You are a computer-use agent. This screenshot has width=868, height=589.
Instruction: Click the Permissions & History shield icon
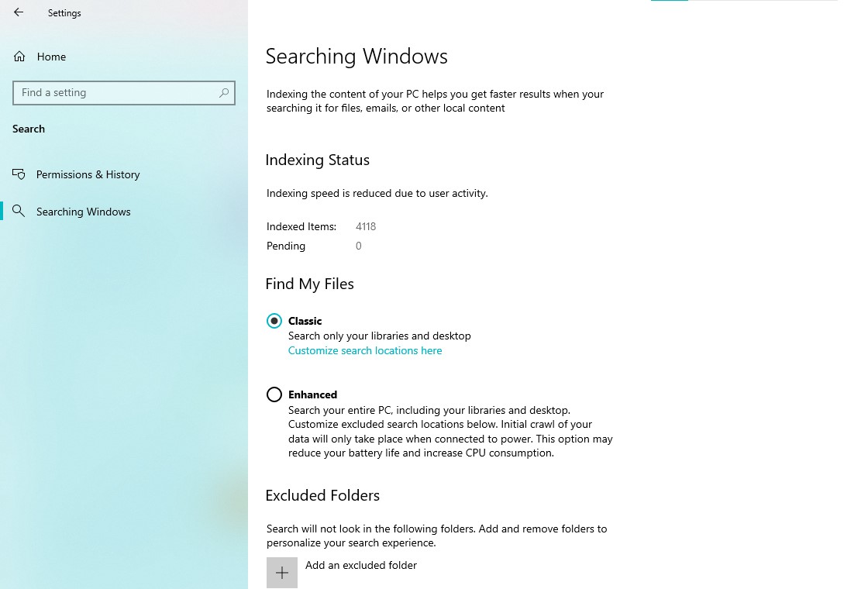pos(19,174)
